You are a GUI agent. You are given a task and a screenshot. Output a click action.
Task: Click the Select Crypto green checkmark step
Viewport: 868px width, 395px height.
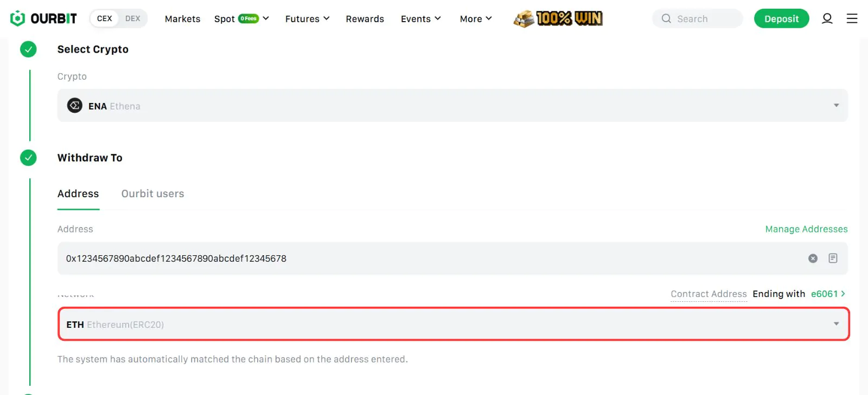[x=28, y=49]
